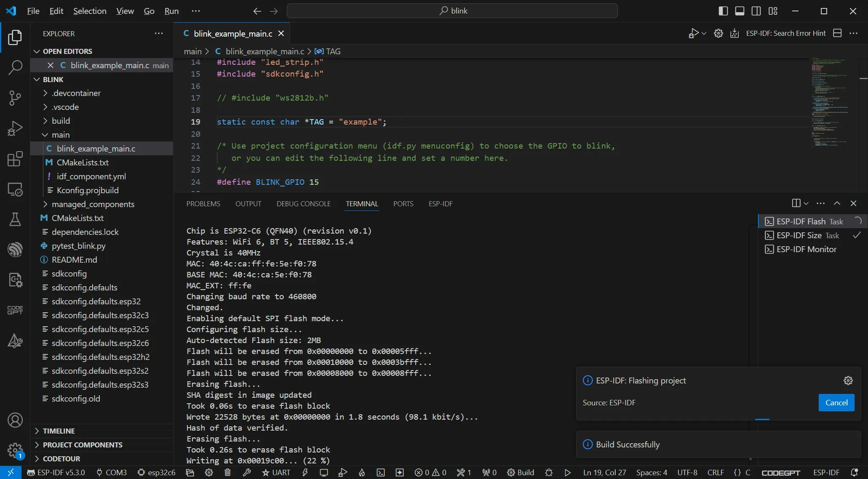Image resolution: width=868 pixels, height=479 pixels.
Task: Open the ESP-IDF Espressif sidebar icon
Action: [15, 249]
